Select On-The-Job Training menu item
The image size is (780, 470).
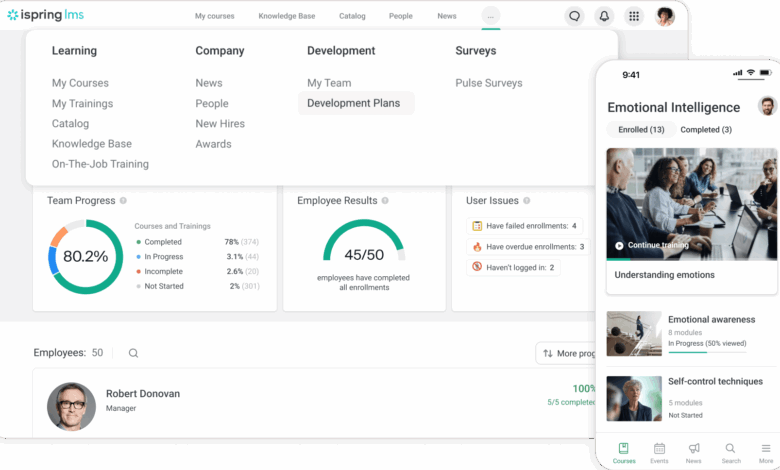pos(100,164)
